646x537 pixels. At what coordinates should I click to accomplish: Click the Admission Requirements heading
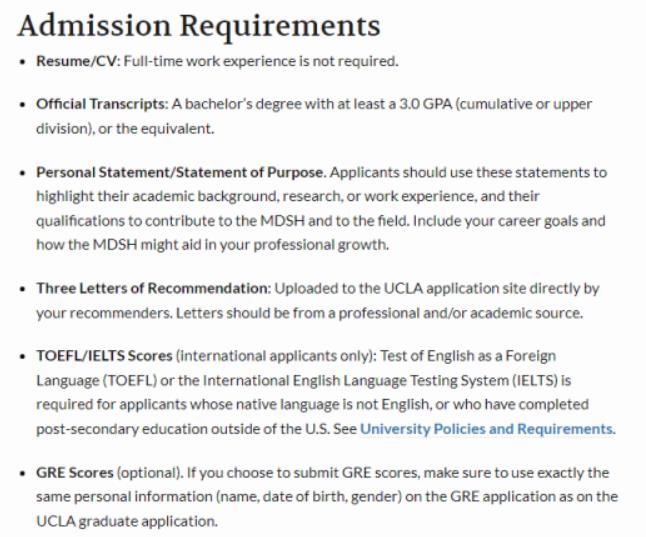pos(199,24)
